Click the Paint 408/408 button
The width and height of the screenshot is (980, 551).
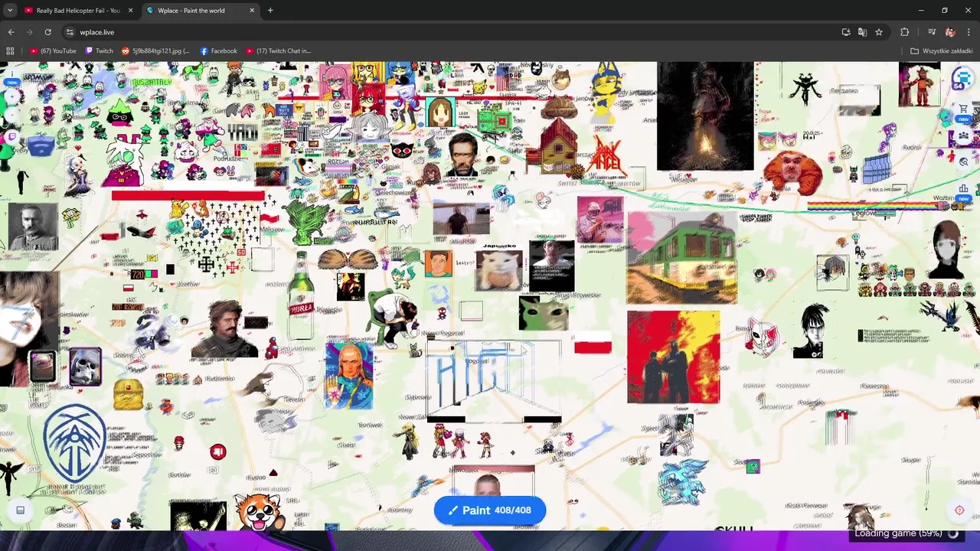490,510
